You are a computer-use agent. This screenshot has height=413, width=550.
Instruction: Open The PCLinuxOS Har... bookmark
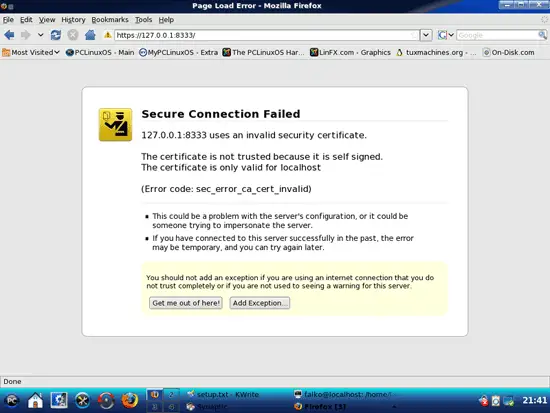(264, 53)
